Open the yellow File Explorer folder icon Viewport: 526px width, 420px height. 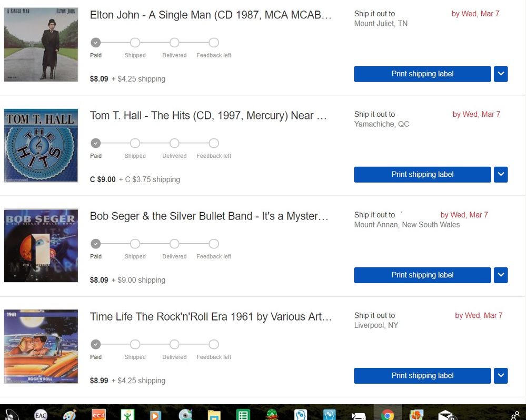214,415
